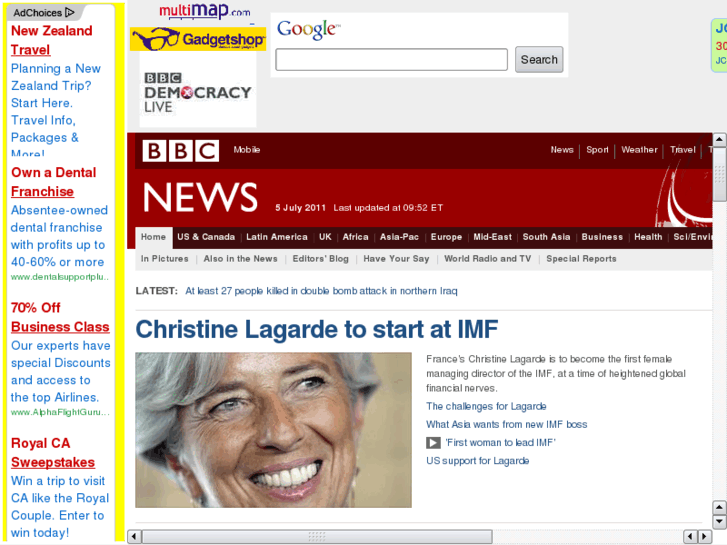Click the Mobile link beside BBC logo
The image size is (727, 545).
click(x=247, y=150)
